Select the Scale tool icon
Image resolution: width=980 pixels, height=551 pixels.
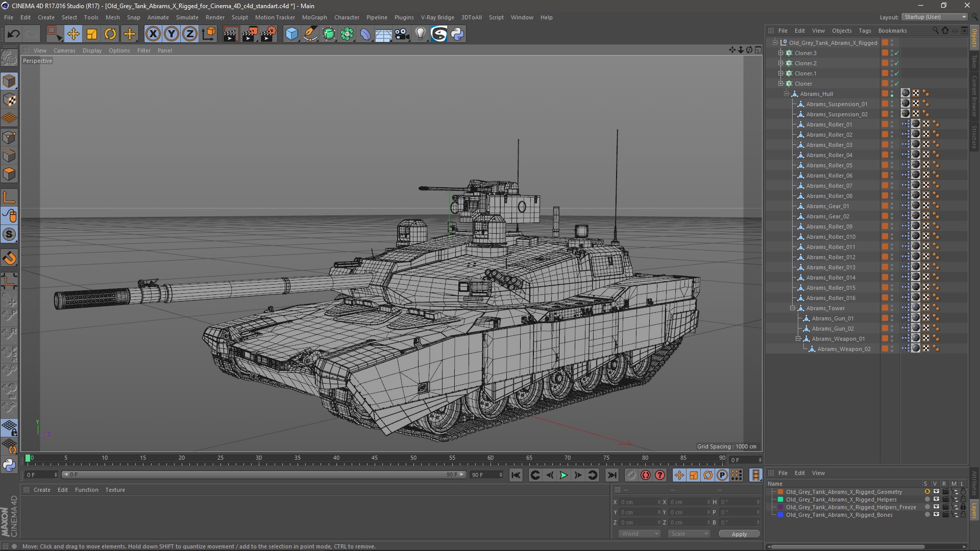[92, 34]
